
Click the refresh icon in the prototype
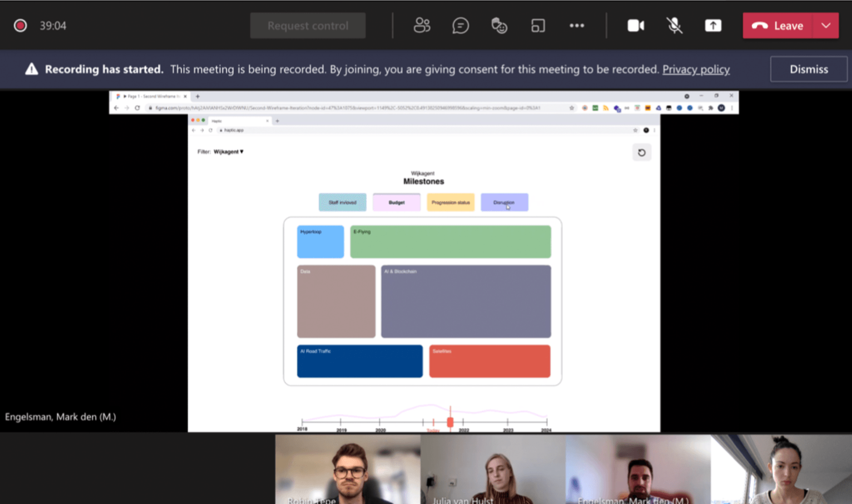(x=641, y=153)
